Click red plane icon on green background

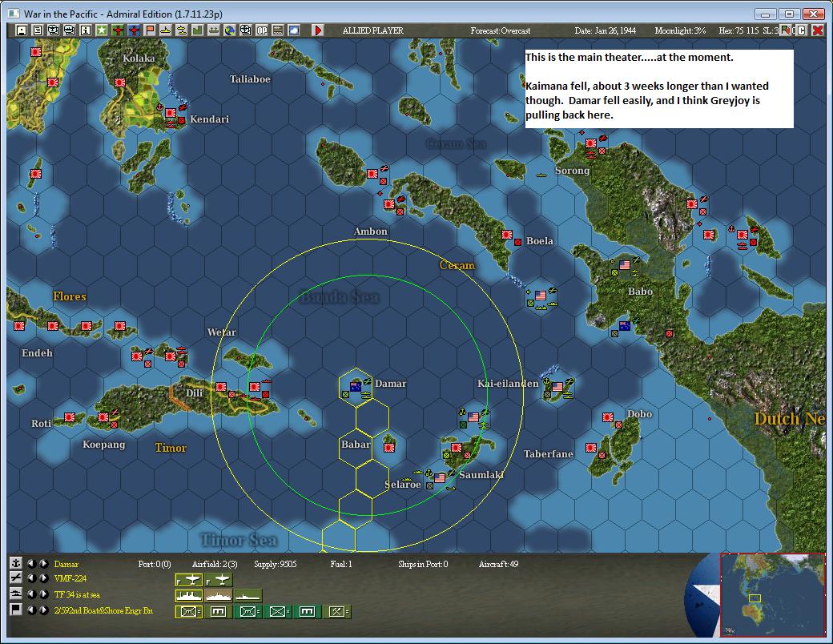point(118,30)
